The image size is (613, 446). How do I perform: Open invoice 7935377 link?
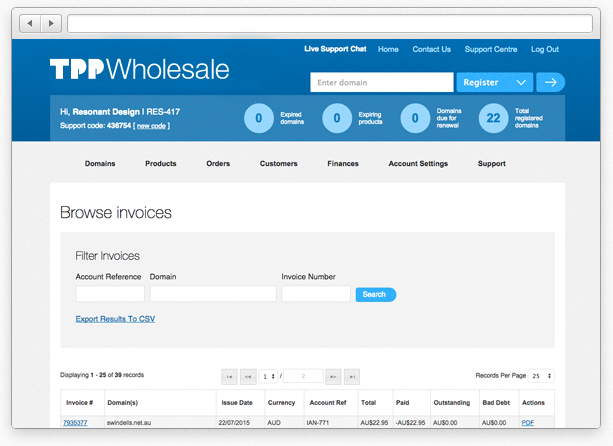pyautogui.click(x=75, y=422)
